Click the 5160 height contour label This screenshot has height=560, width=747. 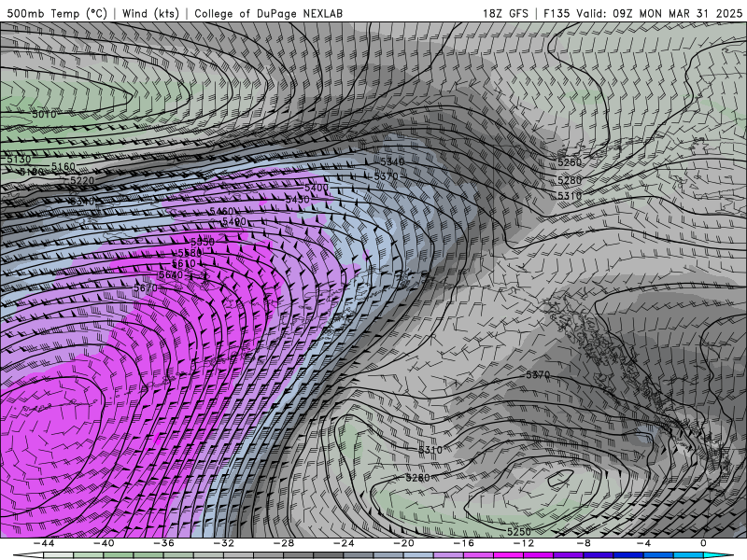63,166
